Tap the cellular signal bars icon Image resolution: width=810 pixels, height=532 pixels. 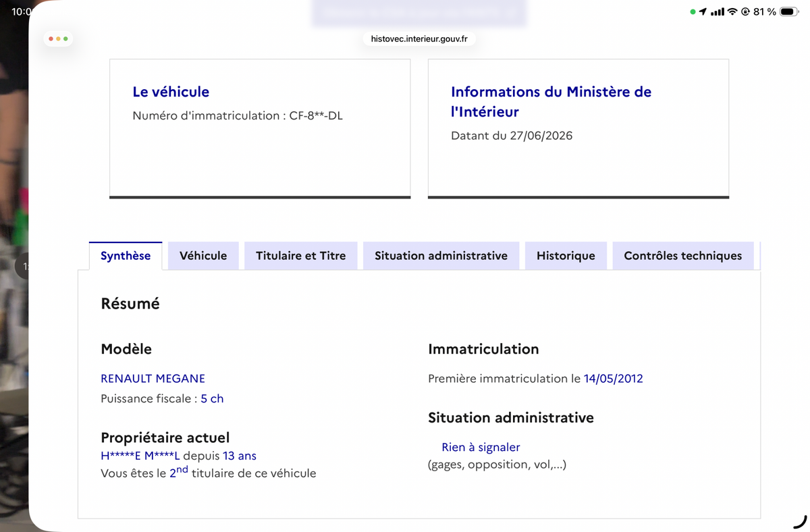point(717,11)
